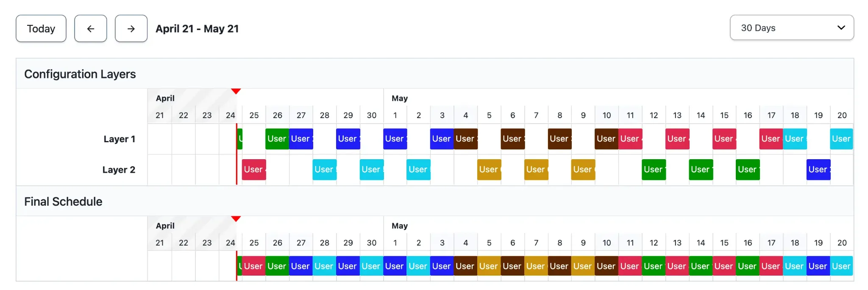Click the red current-time marker in Final Schedule
This screenshot has width=868, height=290.
pyautogui.click(x=236, y=219)
